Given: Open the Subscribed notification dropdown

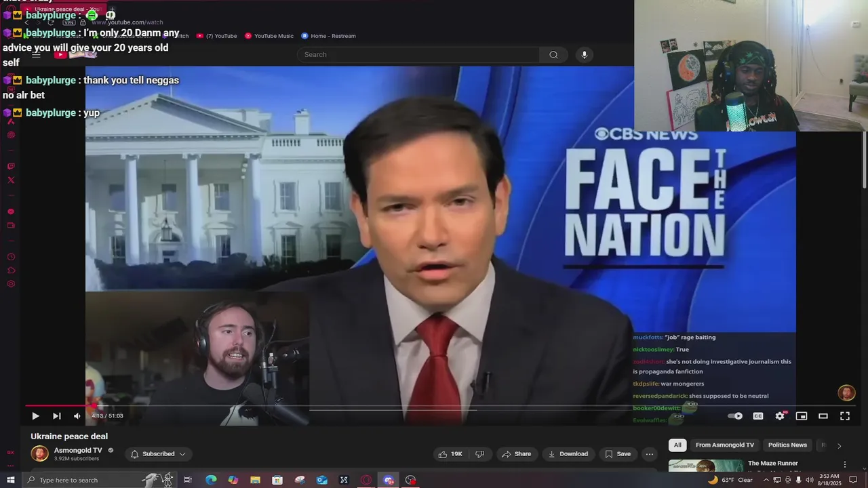Looking at the screenshot, I should pos(159,454).
